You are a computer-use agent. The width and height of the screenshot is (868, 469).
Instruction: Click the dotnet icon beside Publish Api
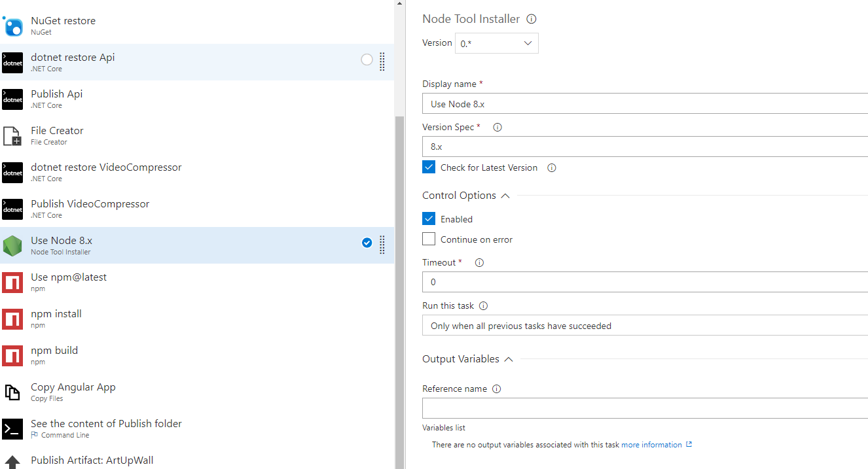(x=12, y=99)
